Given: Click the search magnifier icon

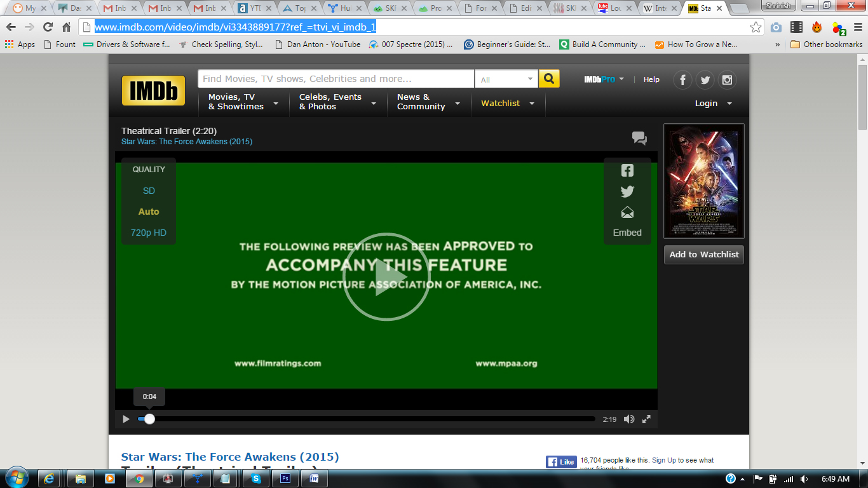Looking at the screenshot, I should [x=549, y=78].
